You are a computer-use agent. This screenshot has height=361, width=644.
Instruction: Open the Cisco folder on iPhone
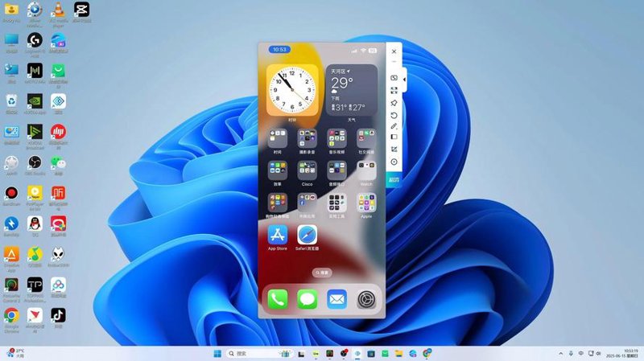tap(308, 170)
